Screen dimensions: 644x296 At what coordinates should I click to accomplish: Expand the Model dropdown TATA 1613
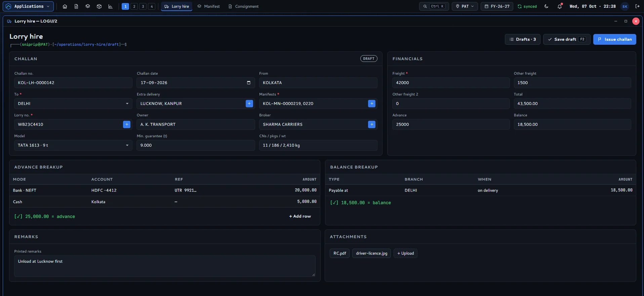(73, 145)
